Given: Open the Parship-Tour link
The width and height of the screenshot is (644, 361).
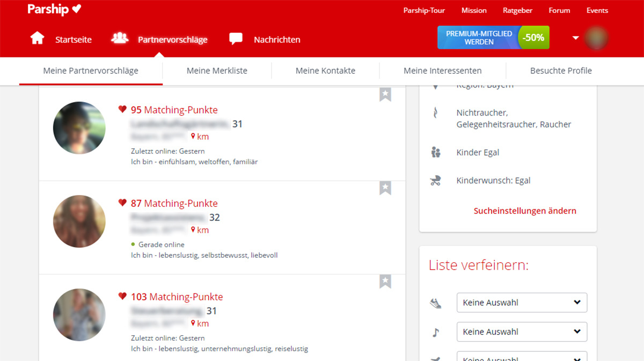Looking at the screenshot, I should coord(424,10).
